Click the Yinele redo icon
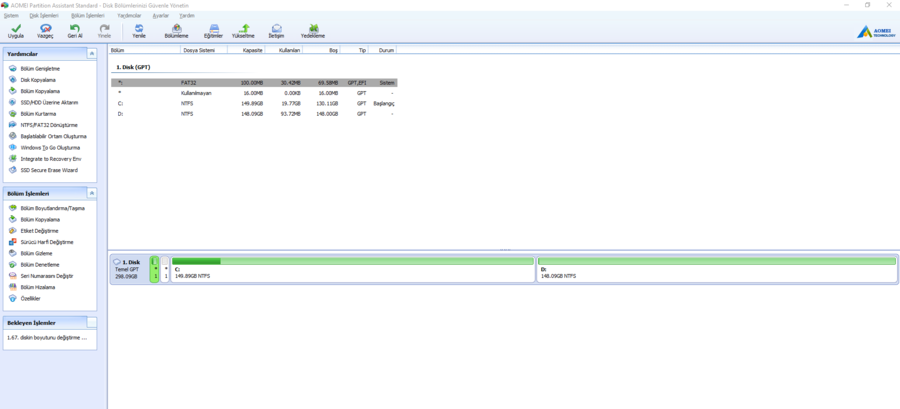 point(104,31)
